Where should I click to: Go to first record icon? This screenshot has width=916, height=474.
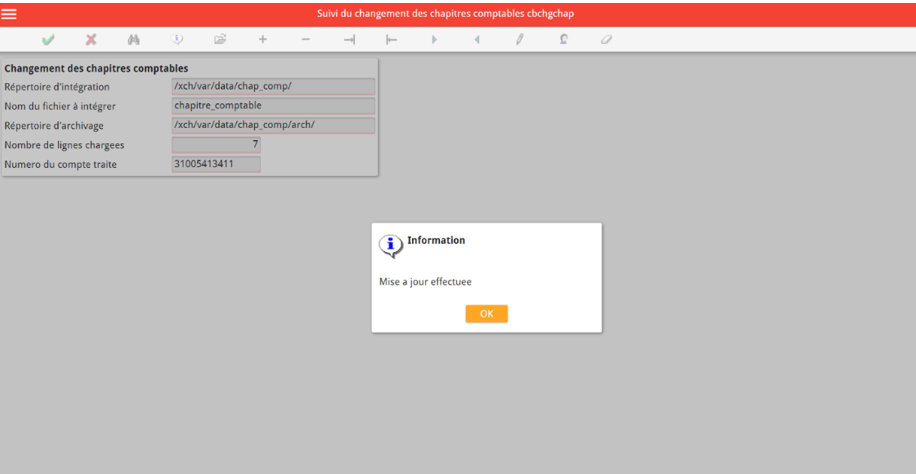[x=391, y=40]
